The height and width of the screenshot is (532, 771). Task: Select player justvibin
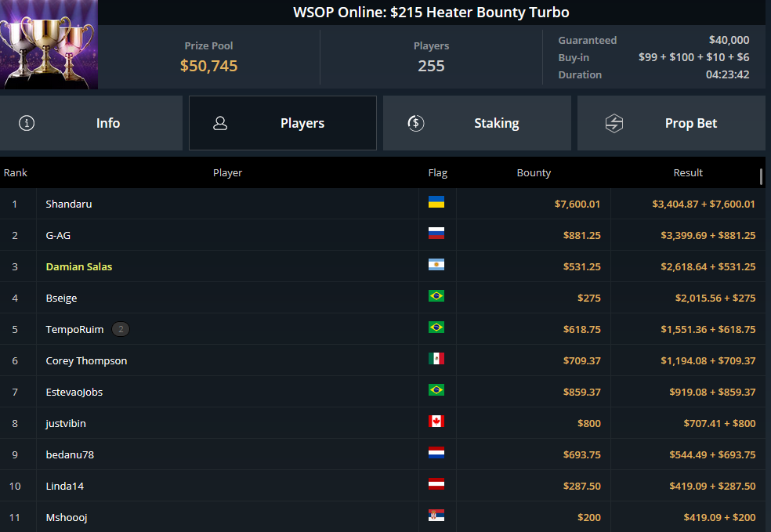coord(66,423)
